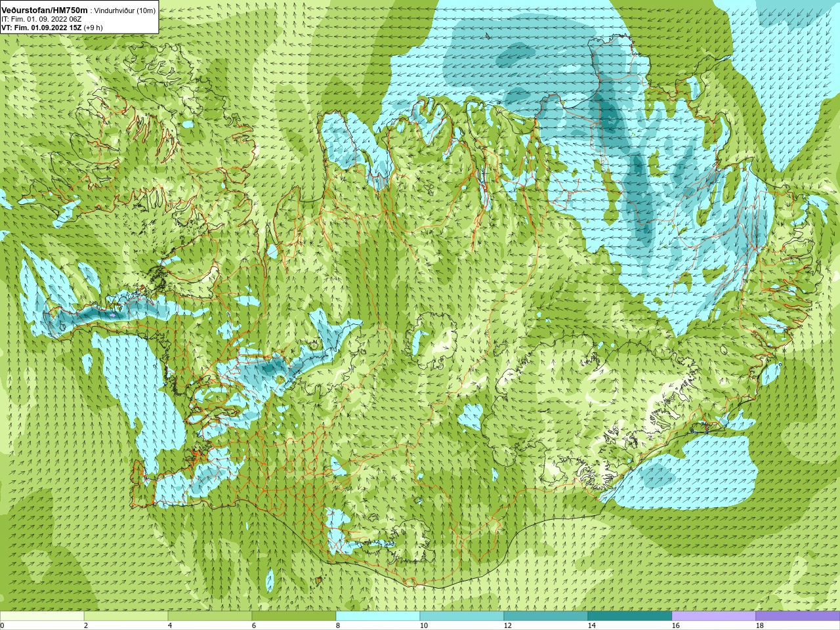Image resolution: width=840 pixels, height=630 pixels.
Task: Click legend scale value '8'
Action: 338,625
